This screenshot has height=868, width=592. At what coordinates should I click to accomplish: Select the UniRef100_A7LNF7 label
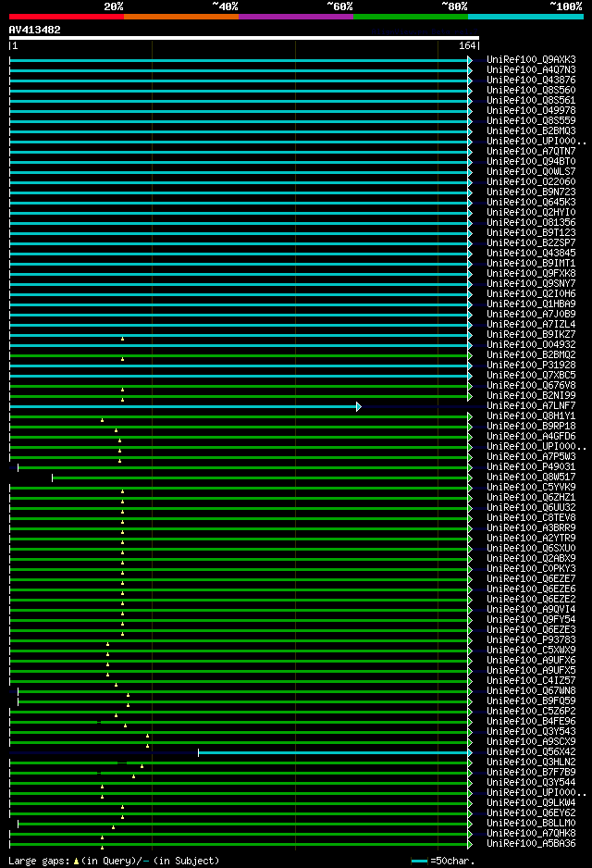click(x=531, y=405)
